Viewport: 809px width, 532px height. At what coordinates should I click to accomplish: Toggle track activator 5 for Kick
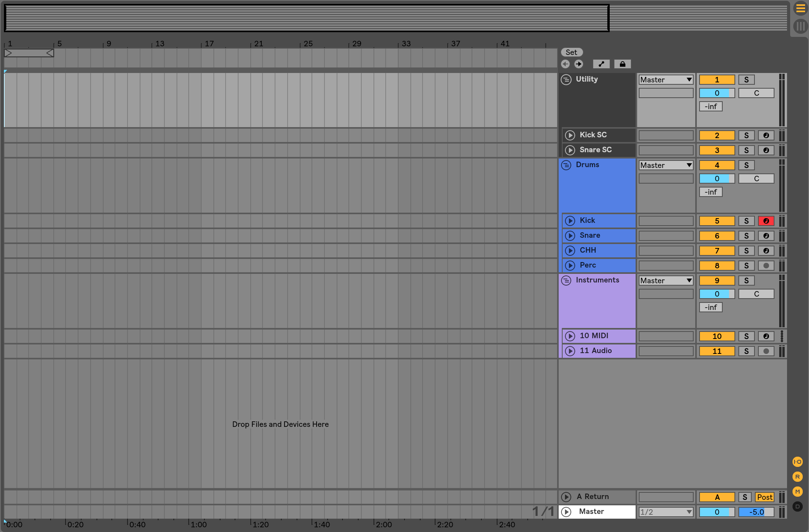point(717,221)
